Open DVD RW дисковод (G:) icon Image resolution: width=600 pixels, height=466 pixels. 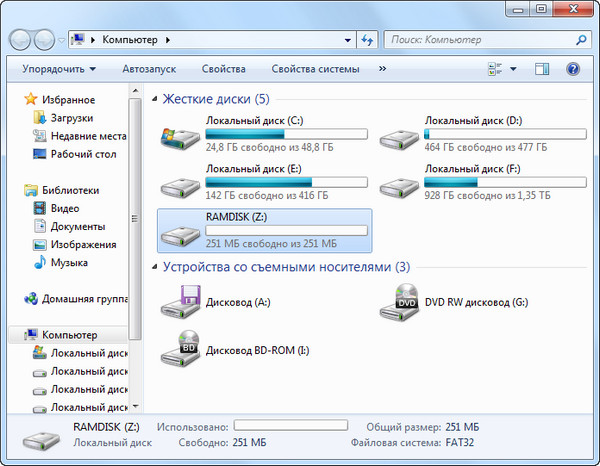tap(400, 302)
